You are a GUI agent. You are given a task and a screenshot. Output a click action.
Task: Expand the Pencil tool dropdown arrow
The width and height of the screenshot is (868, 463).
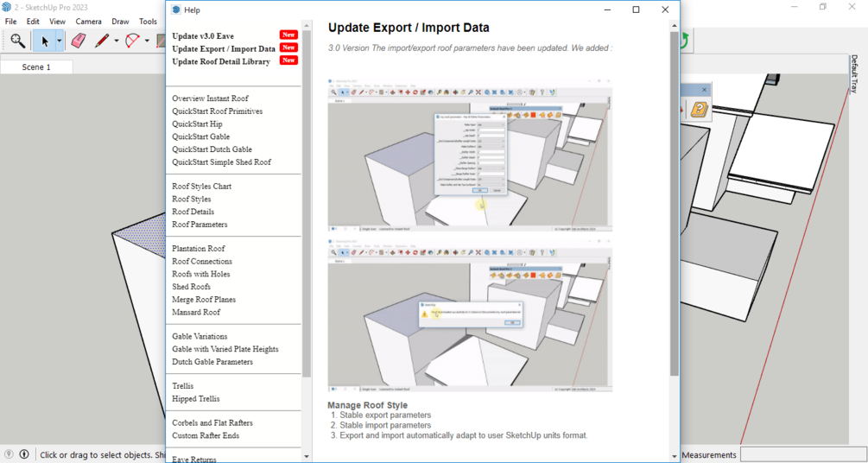point(117,41)
